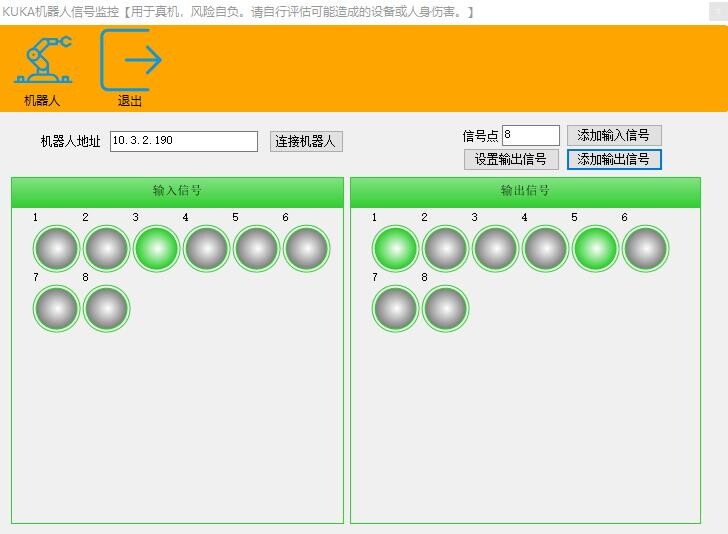Viewport: 728px width, 534px height.
Task: Click the 添加输入信号 button
Action: [x=614, y=136]
